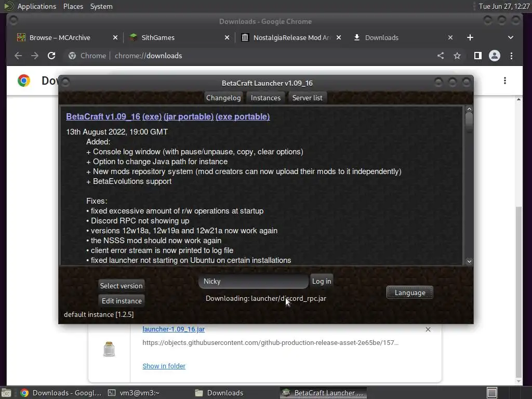The image size is (532, 399).
Task: Click the Downloading: launcher/discord_rpc.jar status
Action: coord(266,299)
